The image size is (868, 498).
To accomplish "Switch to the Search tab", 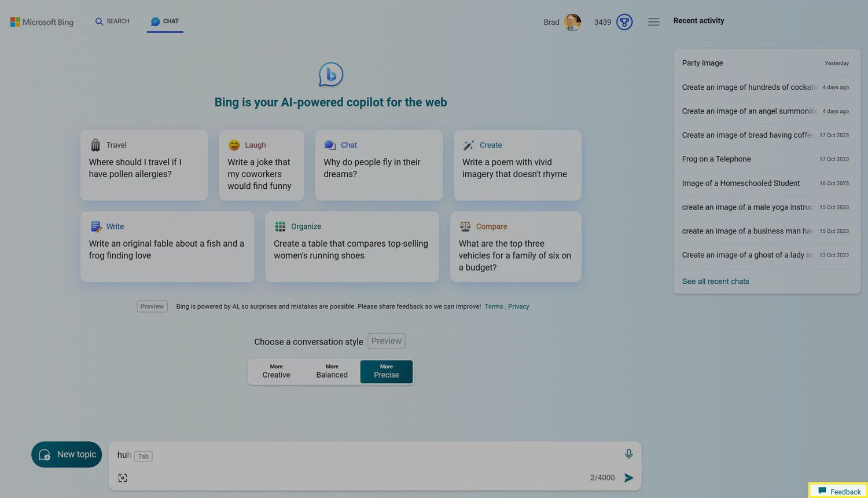I will click(x=112, y=21).
